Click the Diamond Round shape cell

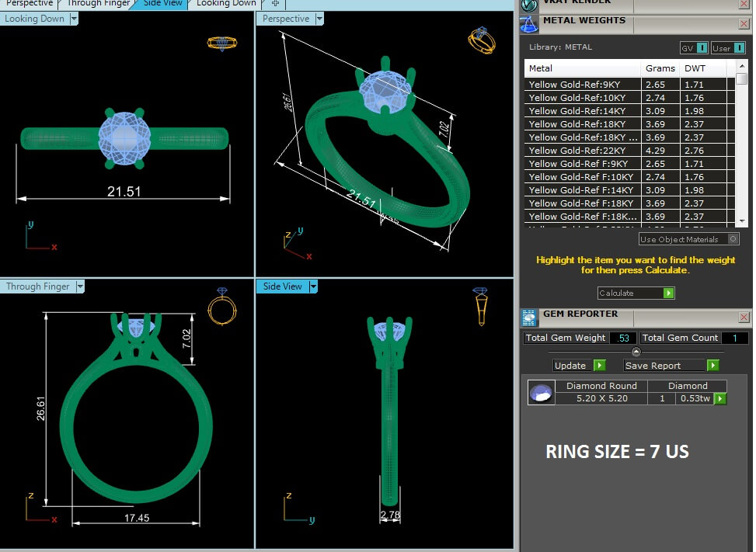(x=601, y=386)
